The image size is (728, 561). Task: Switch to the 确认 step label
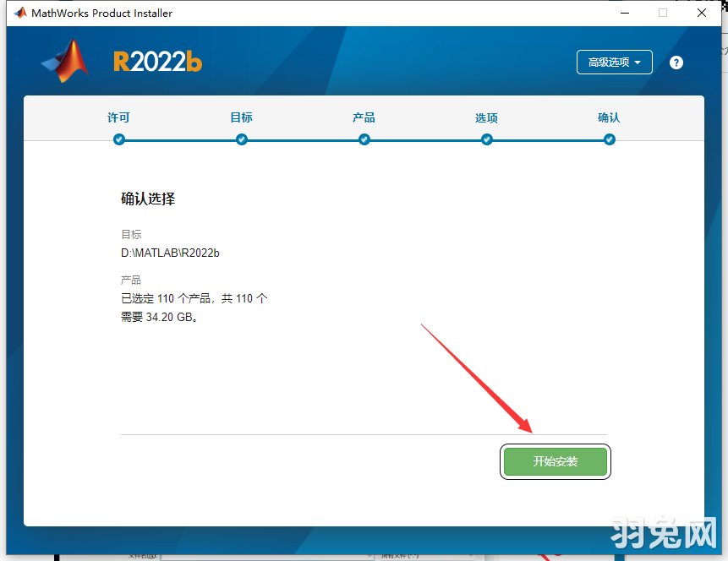coord(609,118)
